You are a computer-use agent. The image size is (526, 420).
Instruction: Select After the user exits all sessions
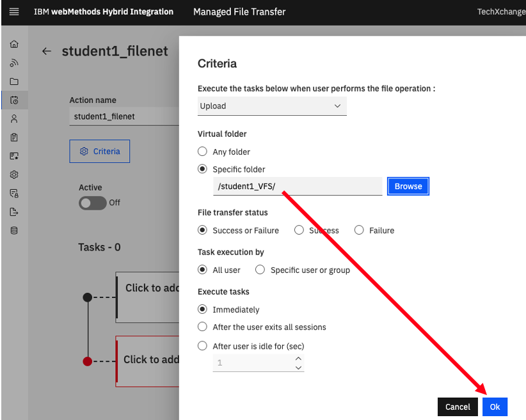(202, 327)
